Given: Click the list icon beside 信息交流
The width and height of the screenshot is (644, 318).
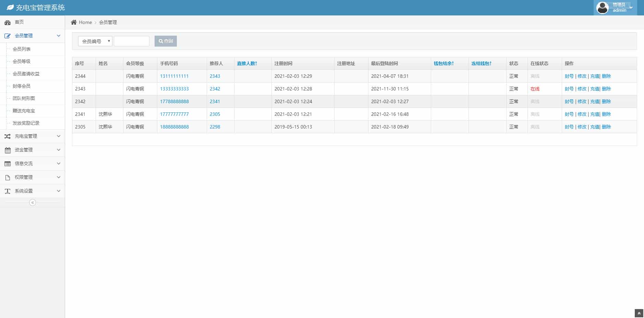Looking at the screenshot, I should point(8,164).
